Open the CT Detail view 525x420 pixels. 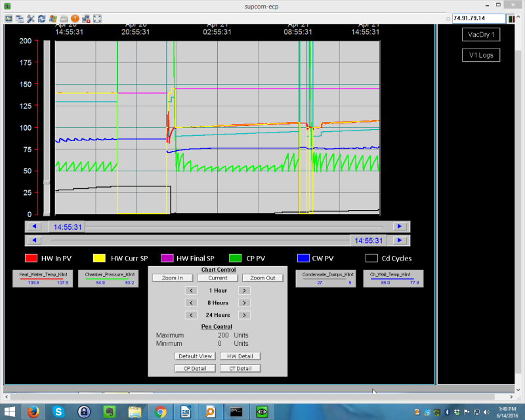coord(240,368)
